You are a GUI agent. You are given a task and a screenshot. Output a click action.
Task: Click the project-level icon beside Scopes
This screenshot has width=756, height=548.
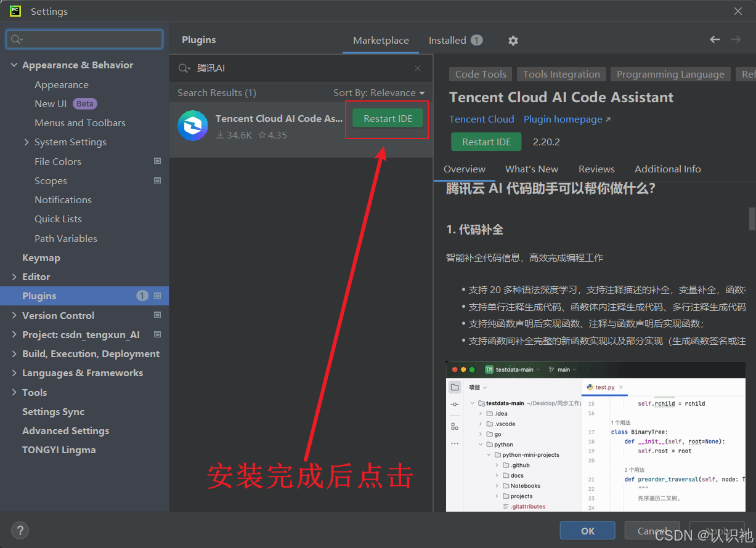click(157, 180)
